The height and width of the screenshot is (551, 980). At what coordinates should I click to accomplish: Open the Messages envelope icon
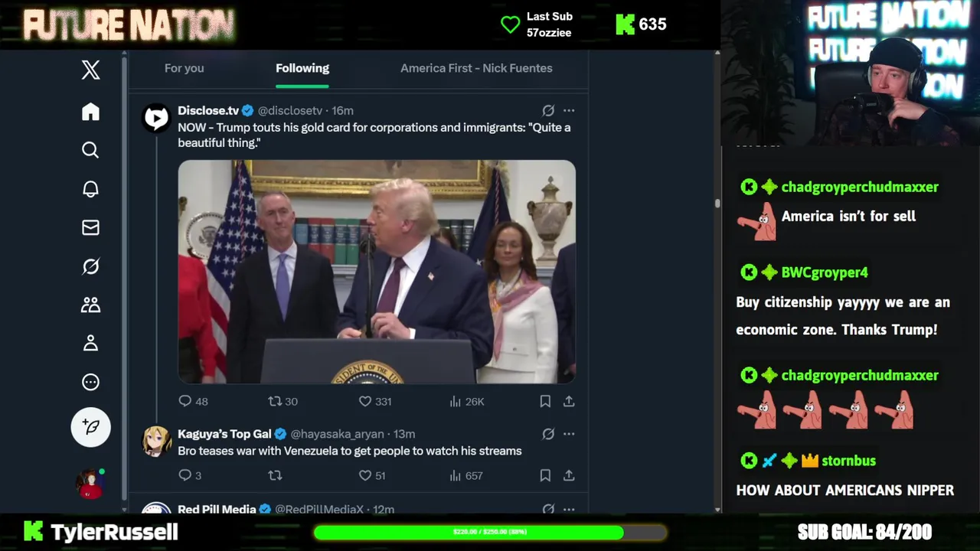point(90,227)
